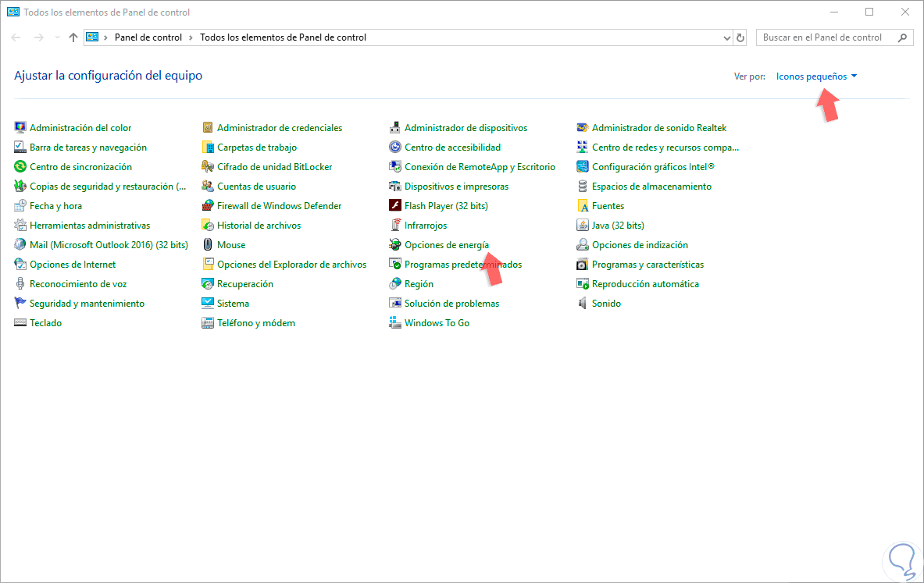Click the Teclado keyboard icon
The width and height of the screenshot is (924, 583).
point(20,323)
